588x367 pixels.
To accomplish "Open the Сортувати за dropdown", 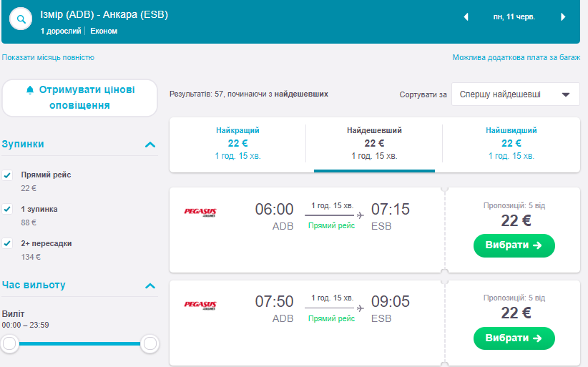I will (x=515, y=94).
